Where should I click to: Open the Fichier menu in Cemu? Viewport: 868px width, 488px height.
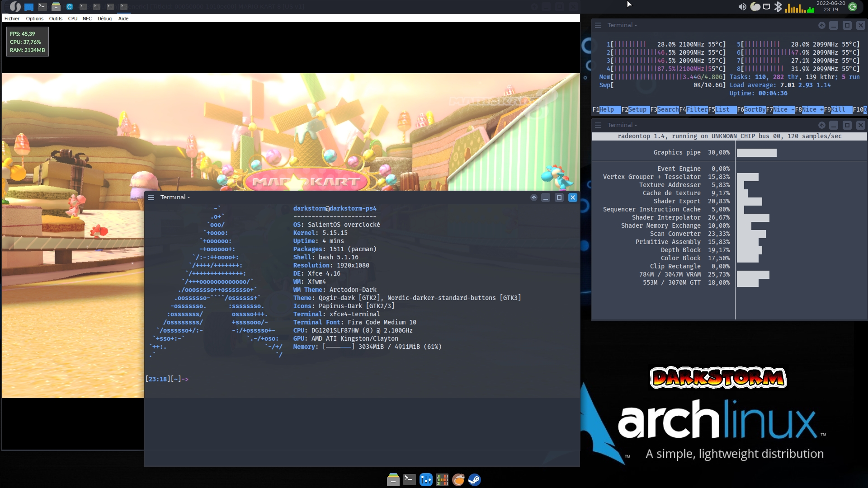coord(12,19)
